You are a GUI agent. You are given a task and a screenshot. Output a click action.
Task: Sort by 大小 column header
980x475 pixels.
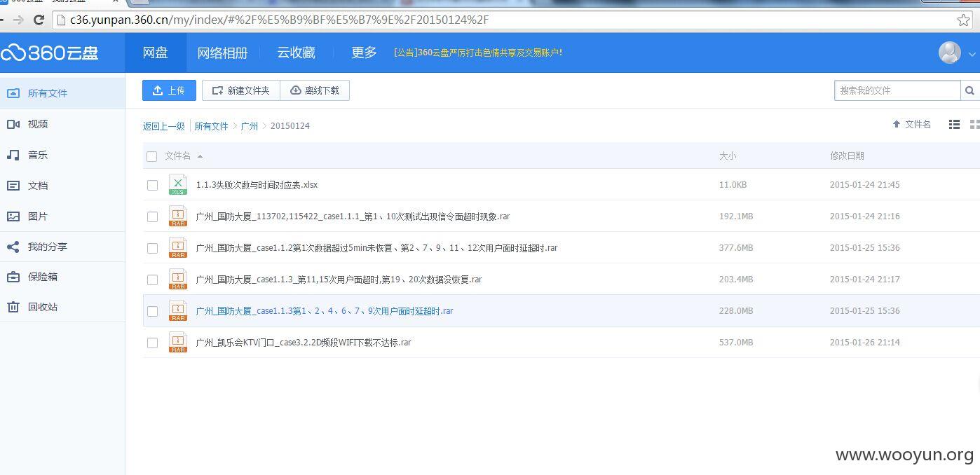click(728, 156)
